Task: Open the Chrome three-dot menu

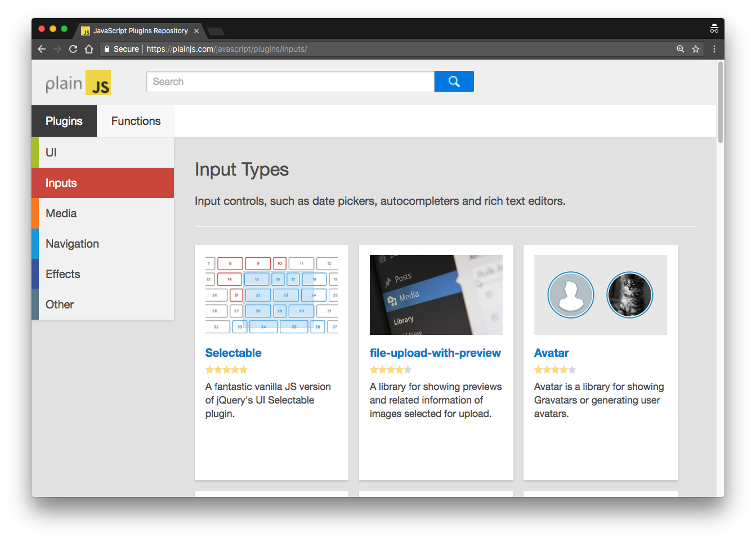Action: (714, 49)
